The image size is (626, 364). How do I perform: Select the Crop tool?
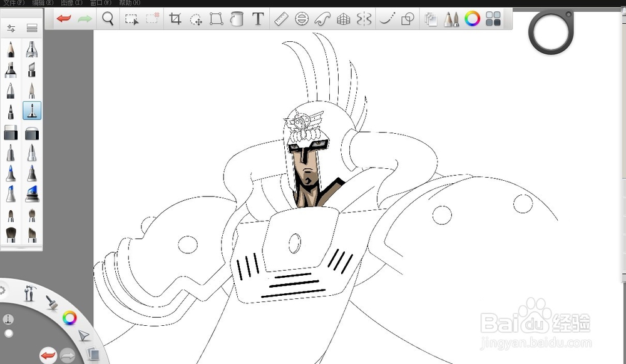point(175,19)
